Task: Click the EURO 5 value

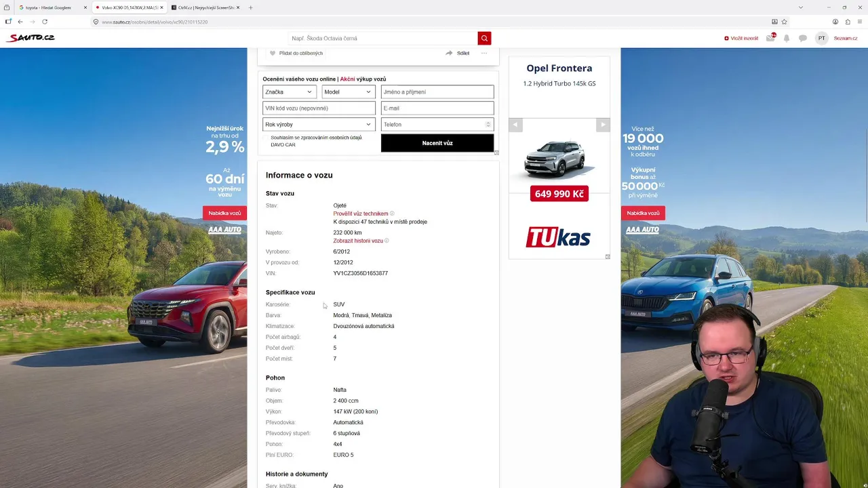Action: click(x=343, y=455)
